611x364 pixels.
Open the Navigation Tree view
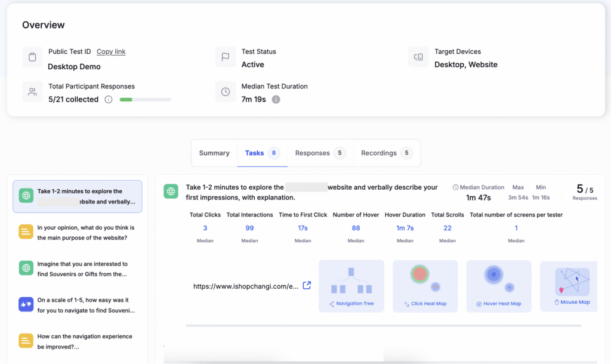click(351, 285)
